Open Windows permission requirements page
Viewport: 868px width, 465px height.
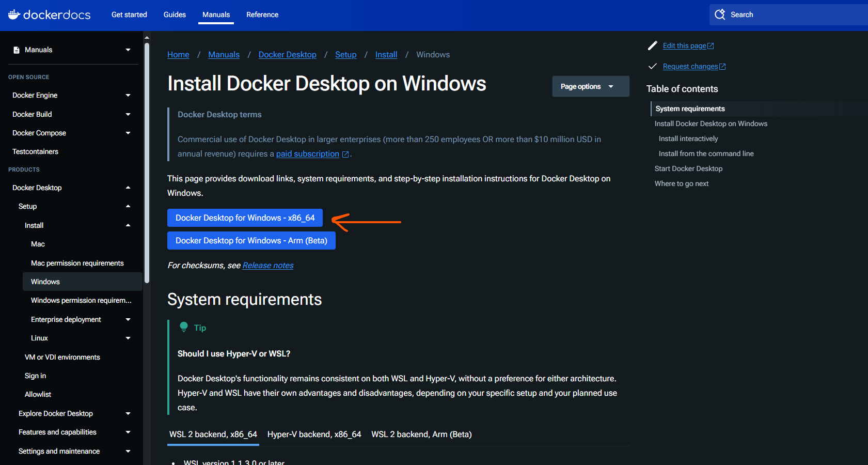point(81,300)
